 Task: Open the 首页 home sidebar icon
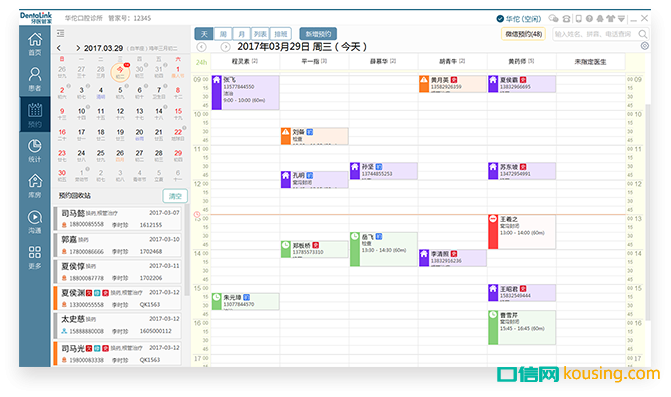pos(35,44)
